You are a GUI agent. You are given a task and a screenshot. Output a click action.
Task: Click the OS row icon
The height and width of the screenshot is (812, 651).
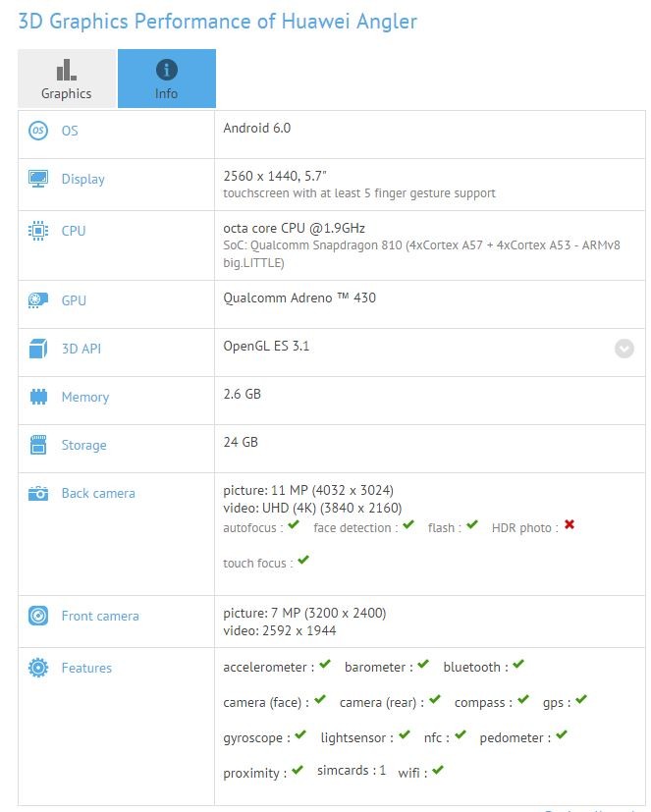[38, 131]
